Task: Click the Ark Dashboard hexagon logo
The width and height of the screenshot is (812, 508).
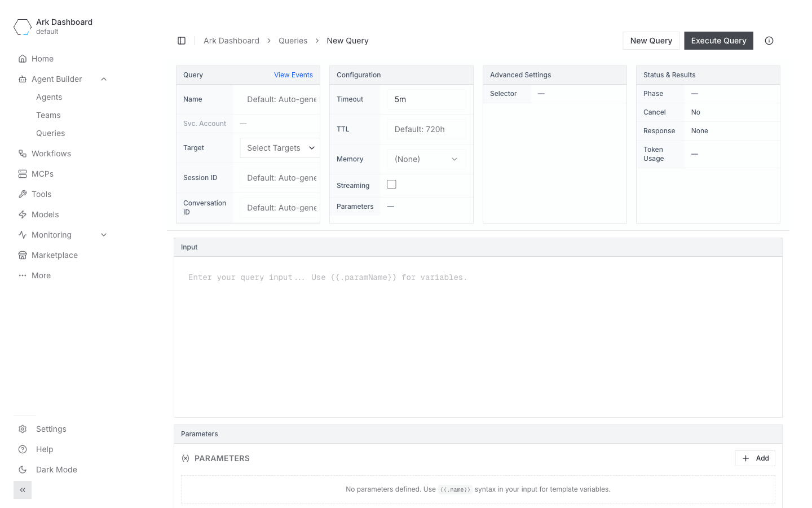Action: pos(23,27)
